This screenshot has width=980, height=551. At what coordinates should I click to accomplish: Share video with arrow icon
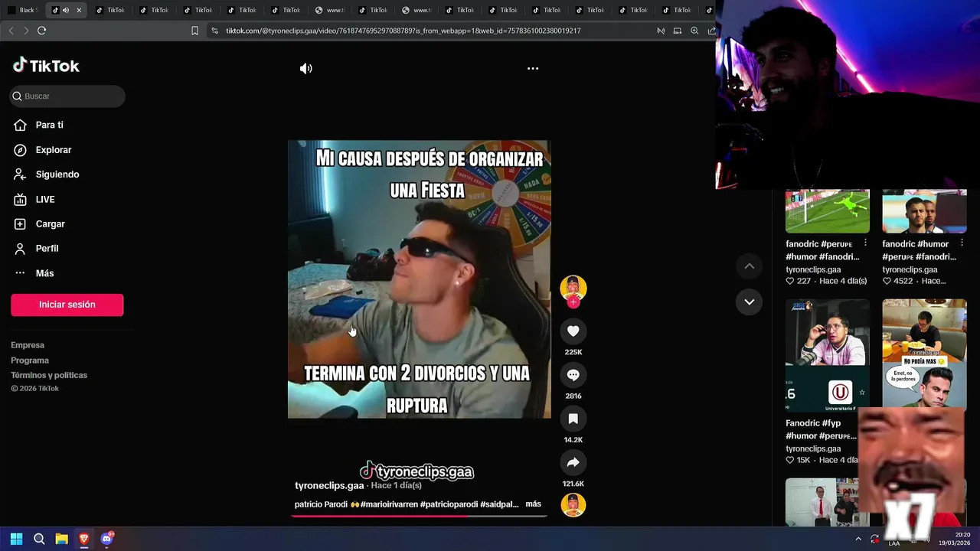tap(573, 462)
